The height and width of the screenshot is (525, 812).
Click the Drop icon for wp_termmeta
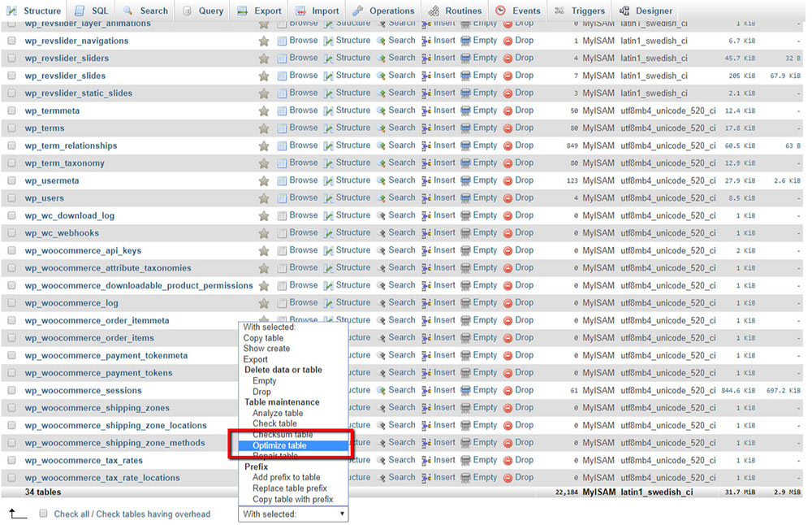[x=508, y=111]
